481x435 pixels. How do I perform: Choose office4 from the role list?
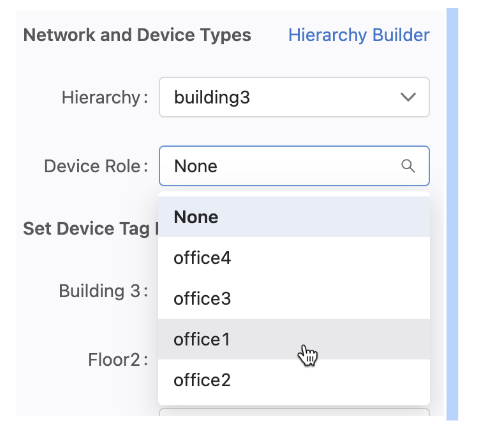coord(294,258)
